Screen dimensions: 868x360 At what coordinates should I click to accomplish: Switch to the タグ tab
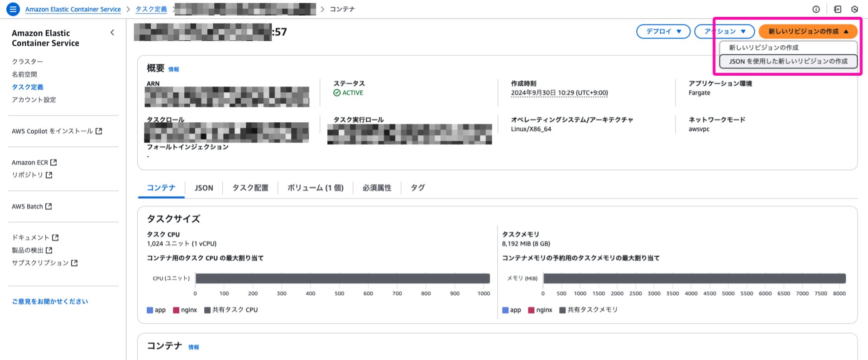pyautogui.click(x=417, y=188)
